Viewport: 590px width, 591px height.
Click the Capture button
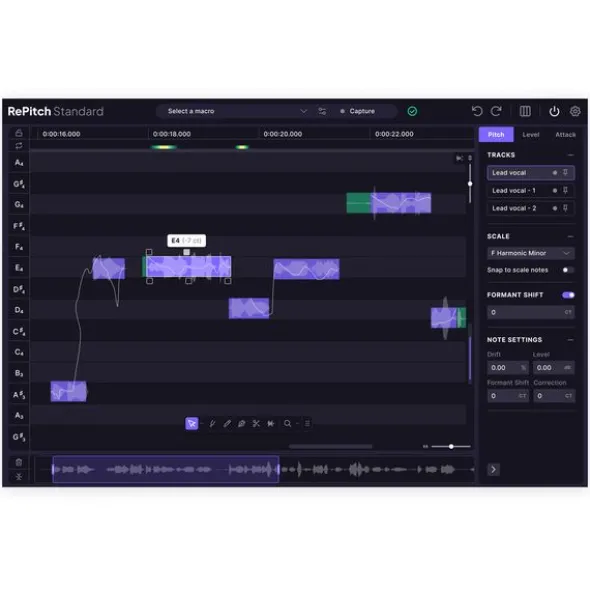tap(357, 111)
